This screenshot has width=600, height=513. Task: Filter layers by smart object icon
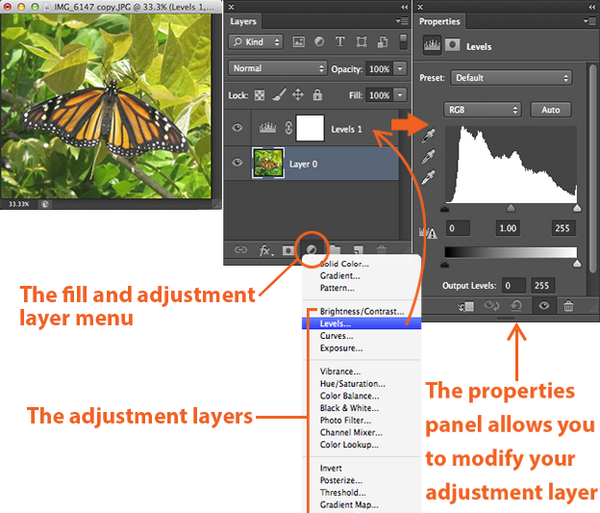point(382,42)
